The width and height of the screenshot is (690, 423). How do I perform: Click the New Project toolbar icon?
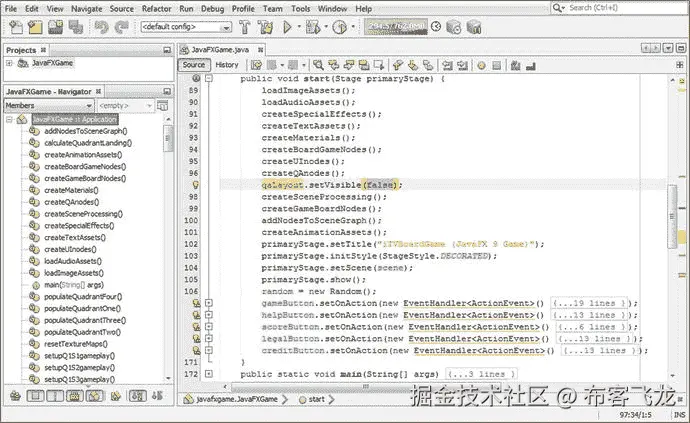point(35,27)
